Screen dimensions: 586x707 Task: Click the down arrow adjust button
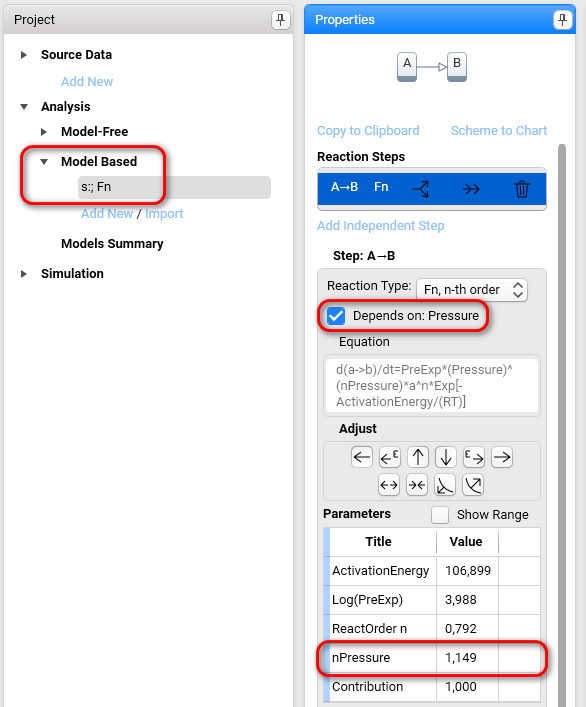pyautogui.click(x=446, y=457)
